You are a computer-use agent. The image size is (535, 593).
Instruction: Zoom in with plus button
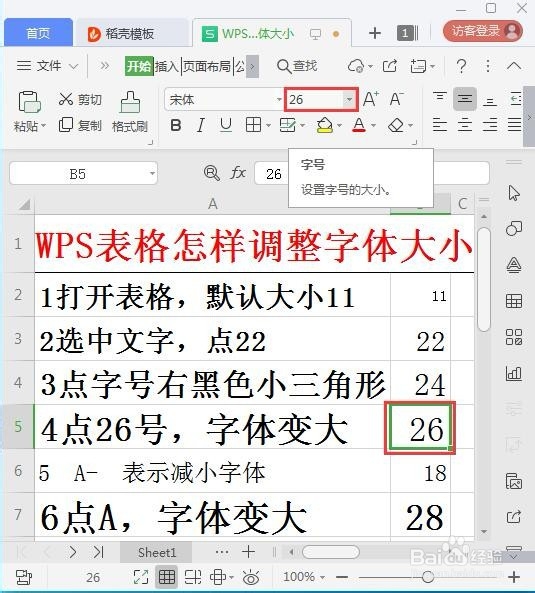click(x=514, y=577)
